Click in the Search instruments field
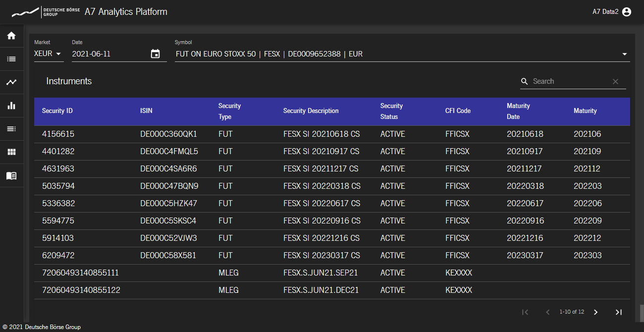The width and height of the screenshot is (644, 332). (570, 82)
